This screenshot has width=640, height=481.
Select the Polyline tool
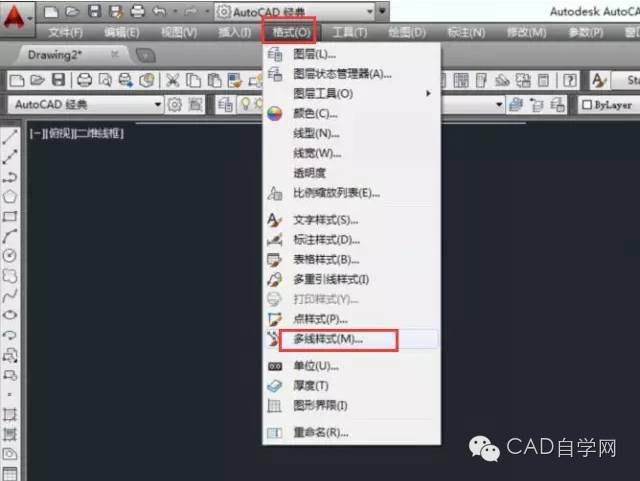10,177
